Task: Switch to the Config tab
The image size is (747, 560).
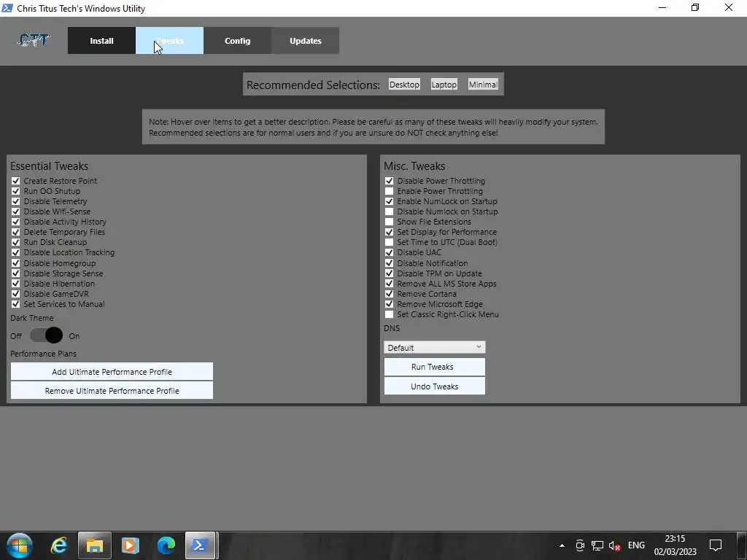Action: pyautogui.click(x=237, y=41)
